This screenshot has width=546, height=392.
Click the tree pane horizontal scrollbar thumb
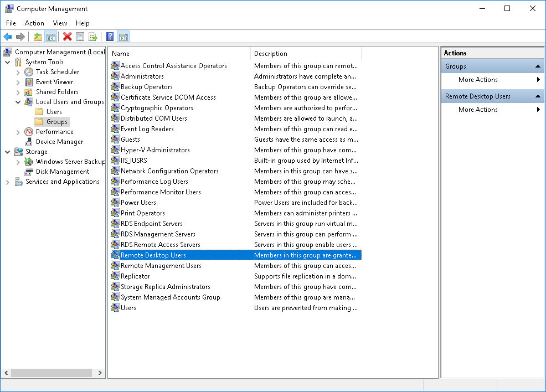pyautogui.click(x=51, y=373)
